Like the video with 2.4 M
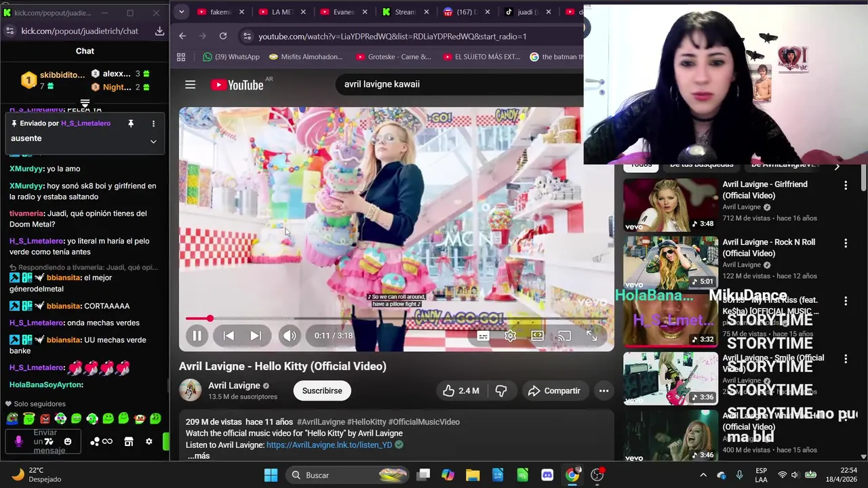This screenshot has width=868, height=488. pos(461,390)
